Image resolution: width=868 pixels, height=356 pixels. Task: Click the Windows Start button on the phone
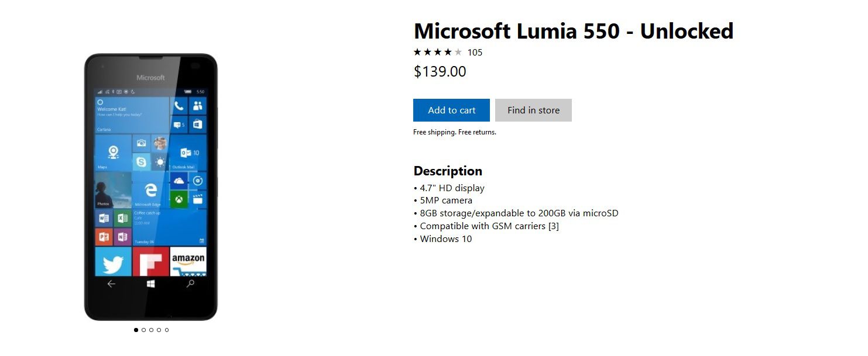[150, 284]
